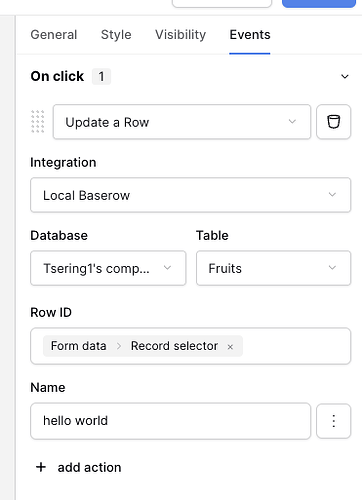Click the white button at the top
The width and height of the screenshot is (362, 500).
tap(222, 3)
